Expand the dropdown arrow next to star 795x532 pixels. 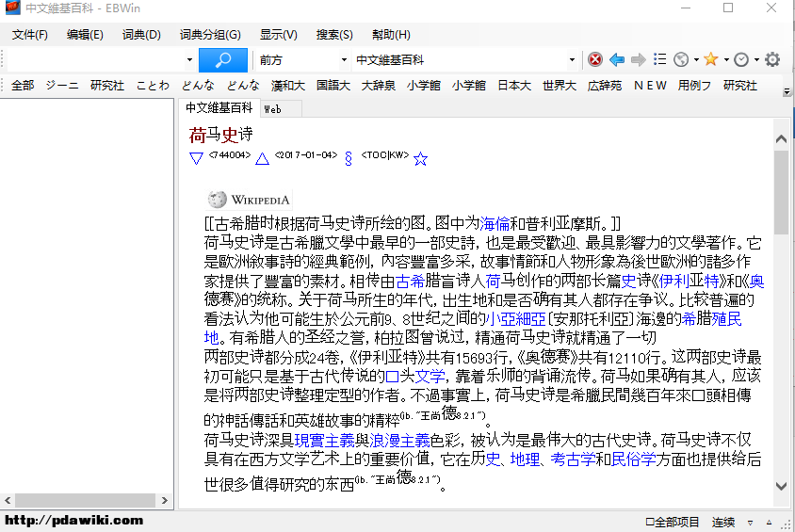[x=726, y=59]
